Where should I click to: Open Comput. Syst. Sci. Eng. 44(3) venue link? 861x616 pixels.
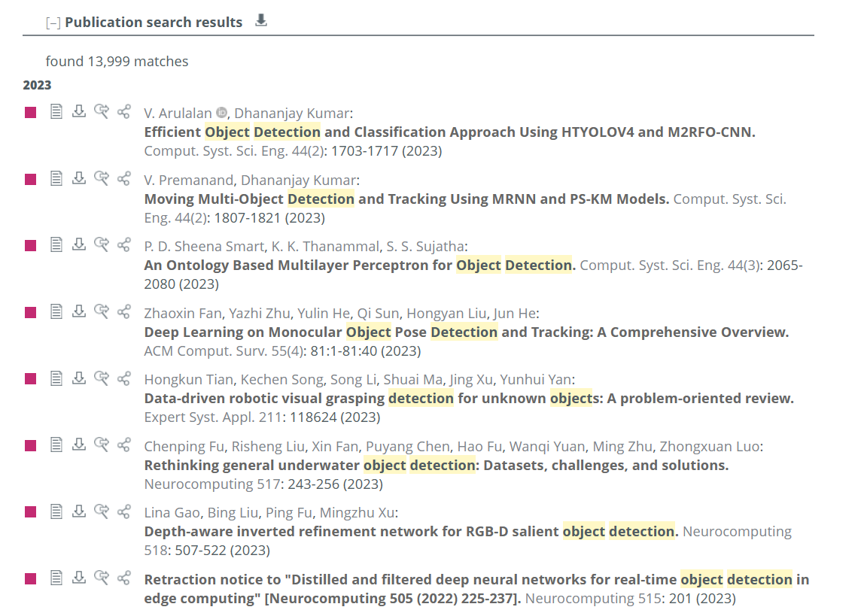coord(669,266)
